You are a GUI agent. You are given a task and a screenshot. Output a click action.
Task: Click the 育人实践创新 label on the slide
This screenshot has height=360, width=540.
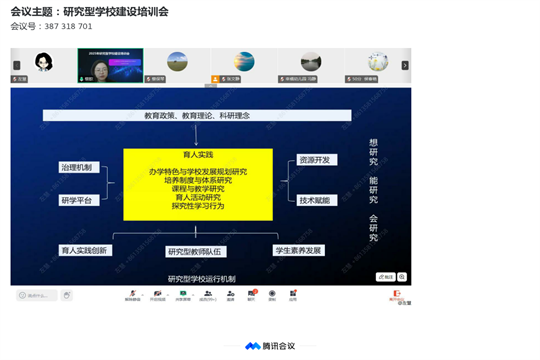pyautogui.click(x=85, y=250)
